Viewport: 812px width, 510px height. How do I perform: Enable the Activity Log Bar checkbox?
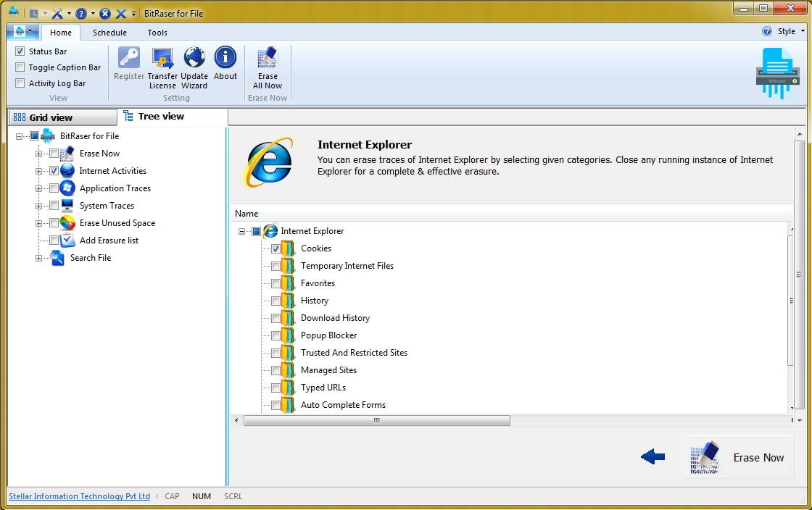(20, 83)
